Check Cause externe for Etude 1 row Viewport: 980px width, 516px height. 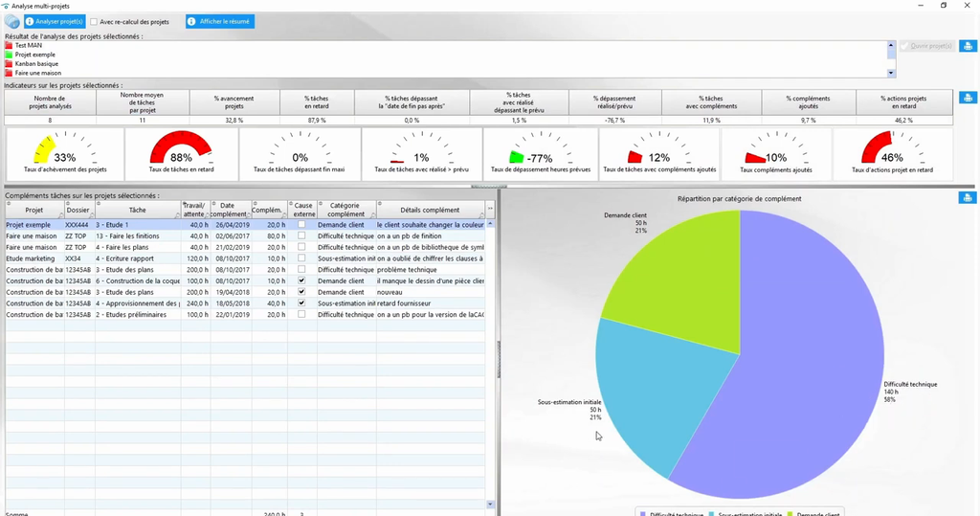(x=301, y=225)
